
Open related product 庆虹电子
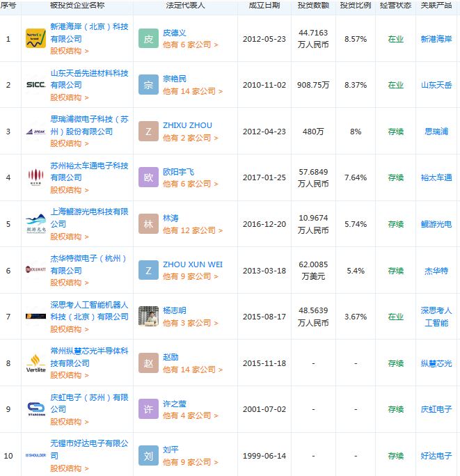[436, 409]
